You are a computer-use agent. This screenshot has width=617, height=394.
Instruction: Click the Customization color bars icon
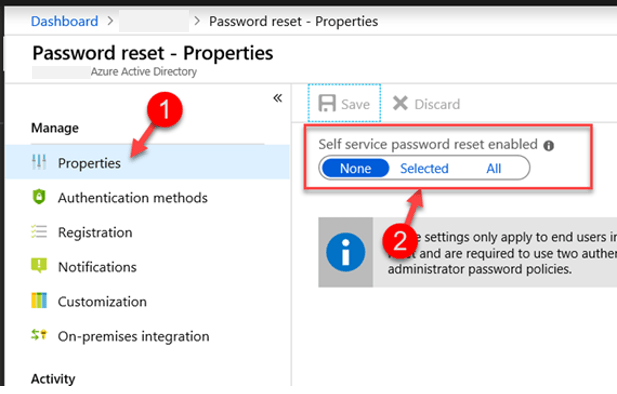pos(39,300)
